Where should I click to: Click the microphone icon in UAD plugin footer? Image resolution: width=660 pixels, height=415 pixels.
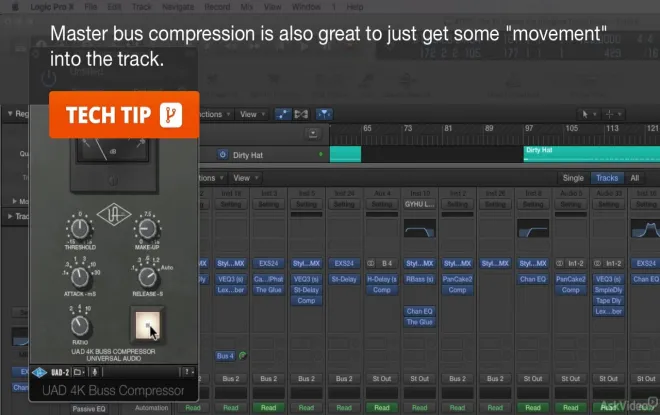coord(95,372)
